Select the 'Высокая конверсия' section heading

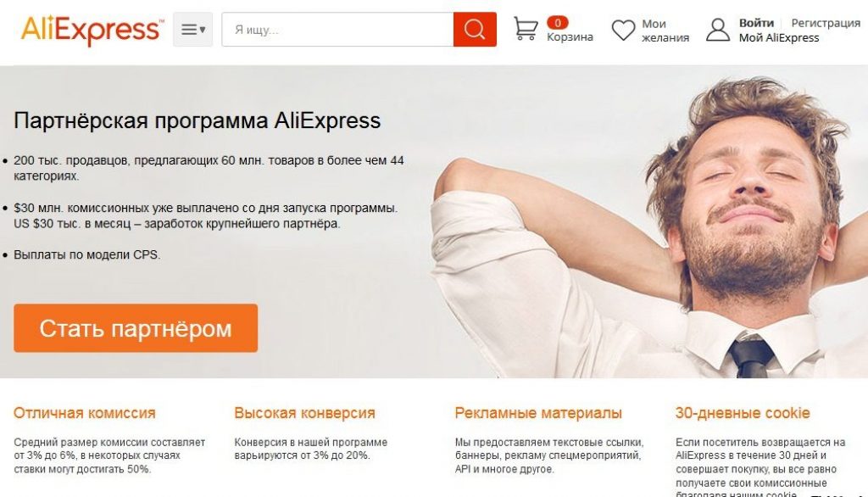click(x=304, y=413)
